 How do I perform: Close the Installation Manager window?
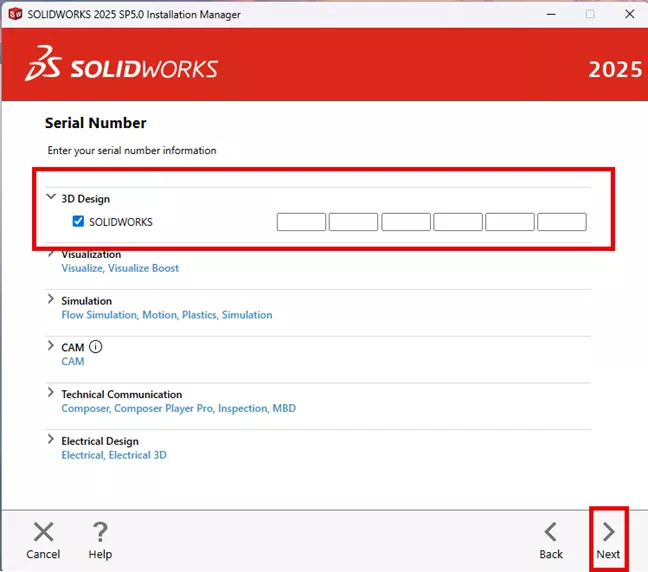pos(629,14)
